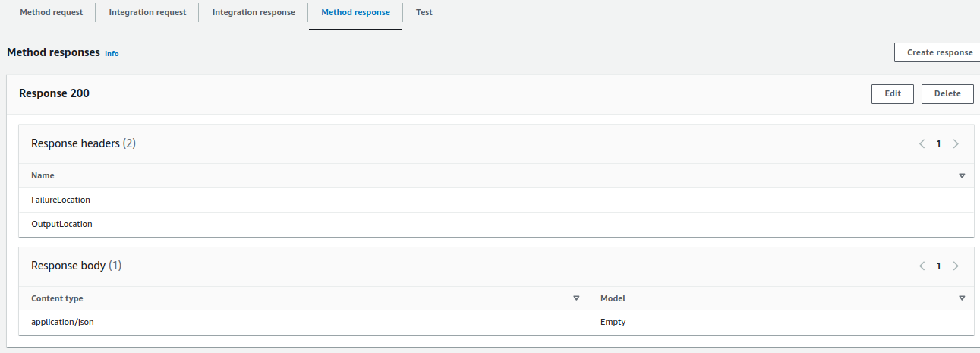Screen dimensions: 980x353
Task: Next page arrow in Response headers
Action: coord(956,143)
